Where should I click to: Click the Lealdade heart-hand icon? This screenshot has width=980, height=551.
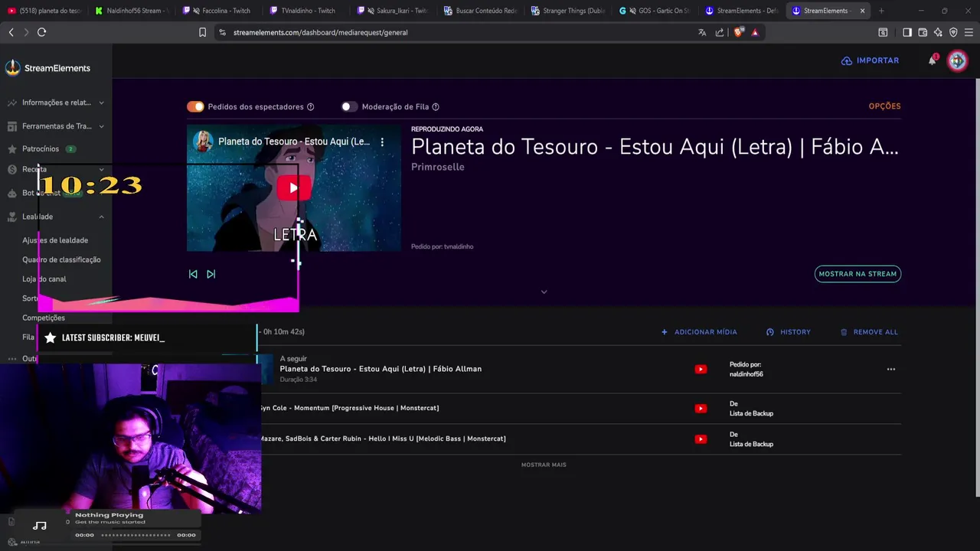[12, 217]
